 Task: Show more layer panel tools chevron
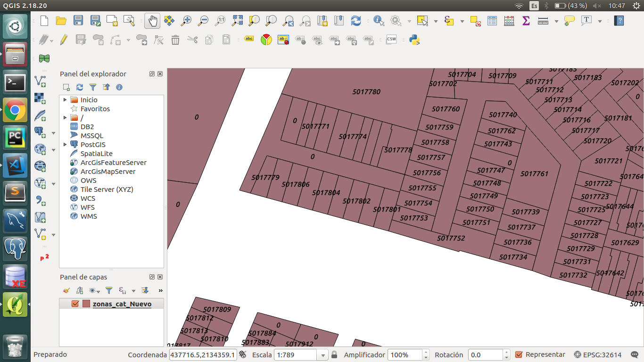[160, 290]
